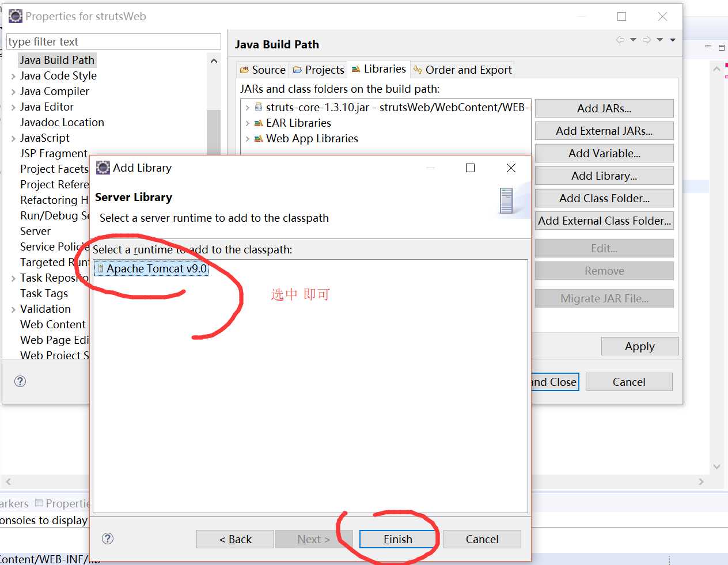This screenshot has height=565, width=728.
Task: Select Apache Tomcat v9.0 runtime
Action: click(x=151, y=268)
